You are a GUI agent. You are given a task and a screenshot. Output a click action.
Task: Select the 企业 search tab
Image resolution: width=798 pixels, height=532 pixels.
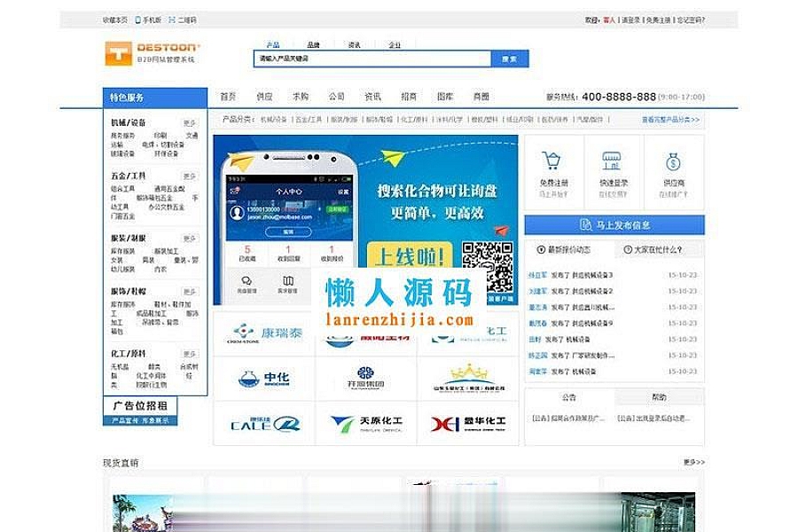click(x=395, y=45)
